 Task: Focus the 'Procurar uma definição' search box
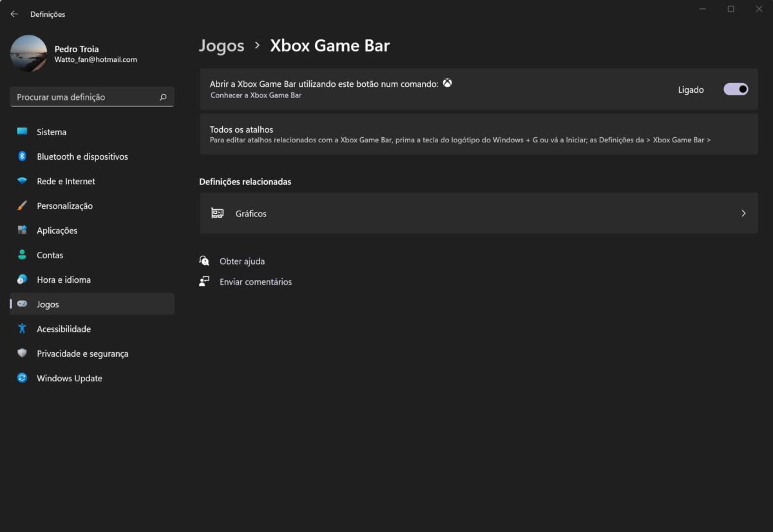click(x=92, y=97)
